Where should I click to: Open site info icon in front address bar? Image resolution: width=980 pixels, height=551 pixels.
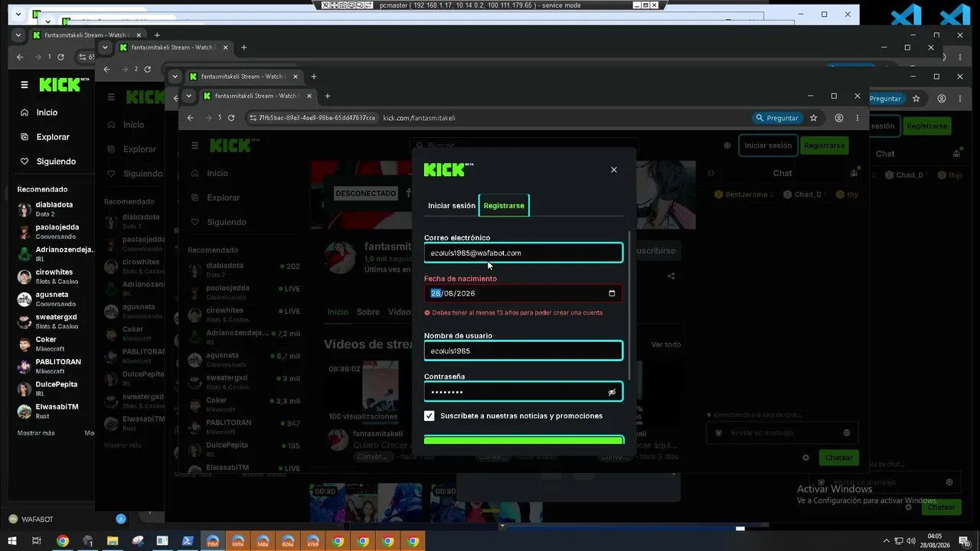[253, 118]
